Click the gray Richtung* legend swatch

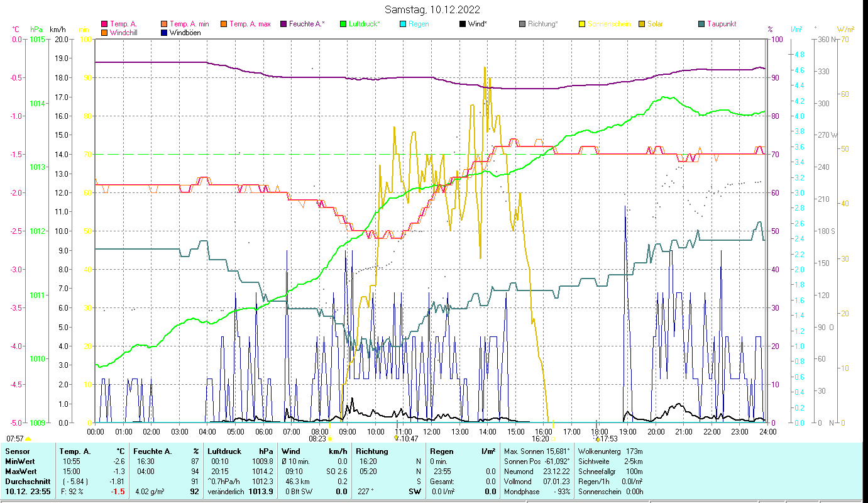click(522, 25)
